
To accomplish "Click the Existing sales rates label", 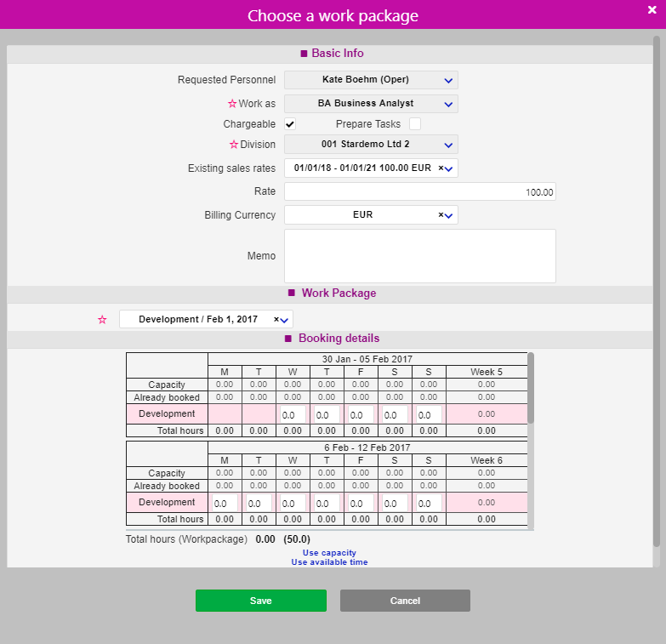I will (x=231, y=168).
